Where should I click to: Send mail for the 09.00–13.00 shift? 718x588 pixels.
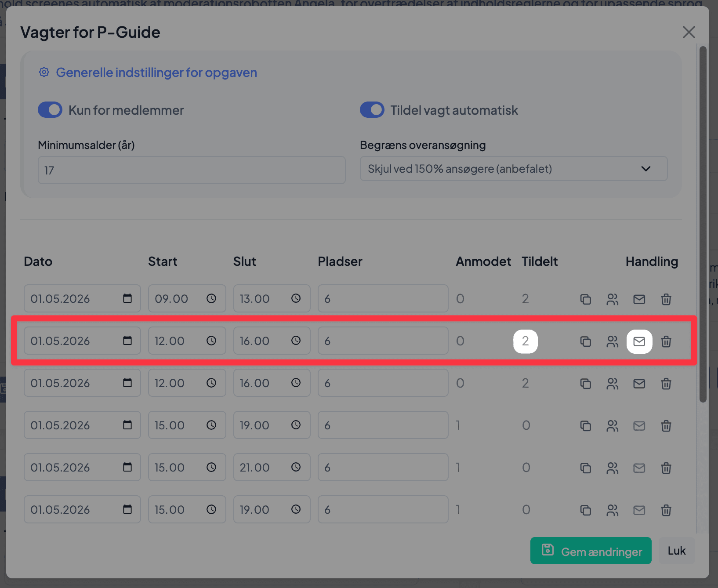click(639, 299)
